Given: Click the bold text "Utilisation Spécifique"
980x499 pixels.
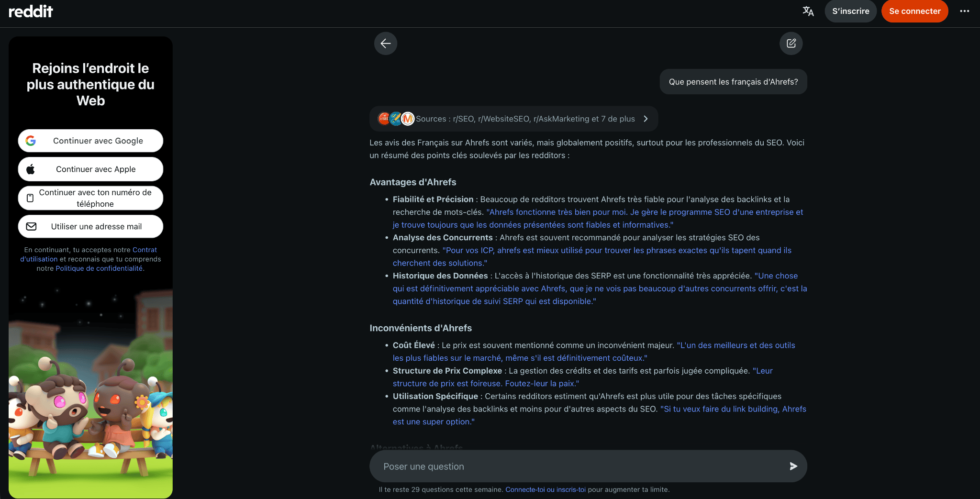Looking at the screenshot, I should point(435,396).
